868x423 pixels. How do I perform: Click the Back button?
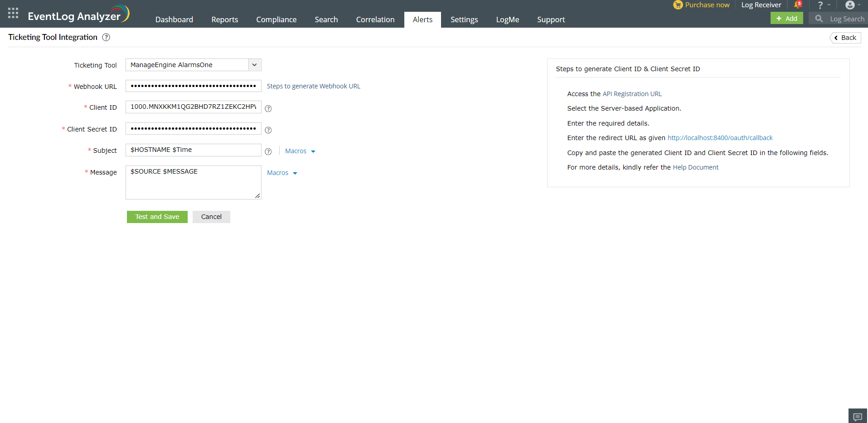coord(845,38)
